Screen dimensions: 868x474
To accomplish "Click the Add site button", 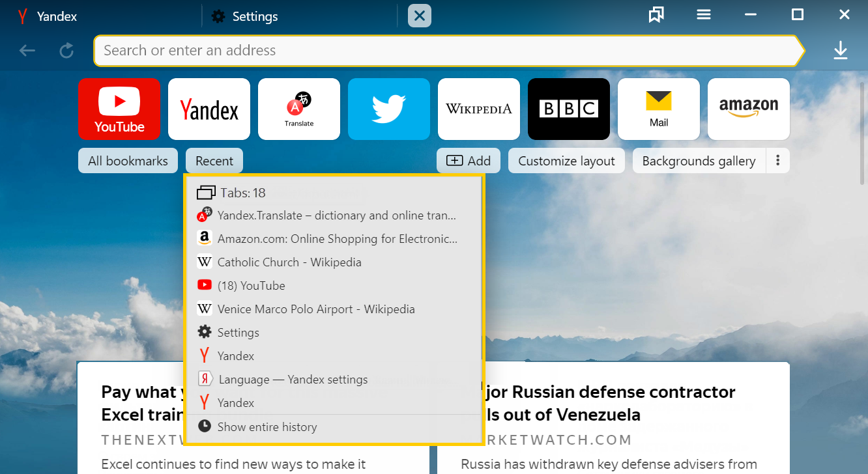I will click(469, 161).
